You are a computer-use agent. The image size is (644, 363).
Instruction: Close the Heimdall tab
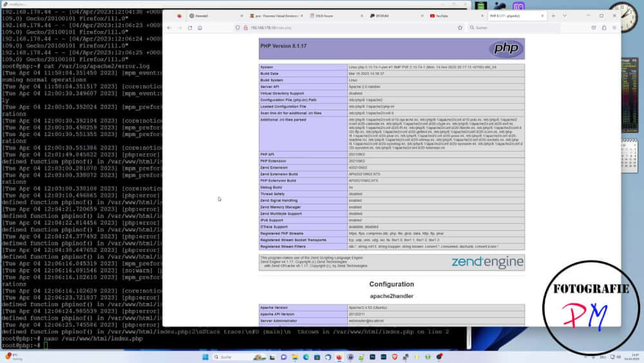click(x=241, y=15)
